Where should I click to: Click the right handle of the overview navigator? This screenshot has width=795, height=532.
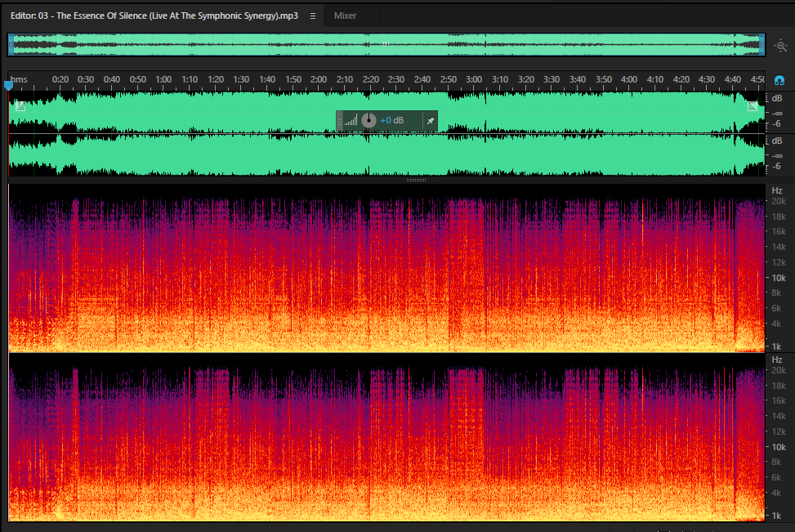point(762,45)
